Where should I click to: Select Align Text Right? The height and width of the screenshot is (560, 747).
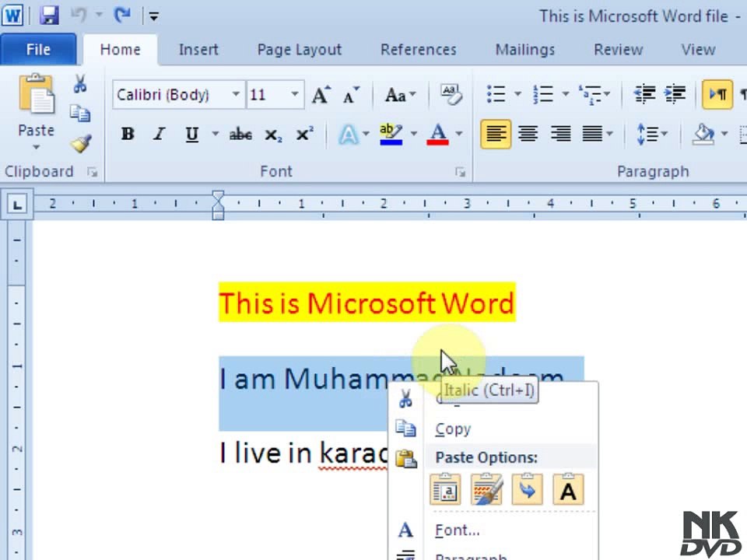click(x=560, y=135)
